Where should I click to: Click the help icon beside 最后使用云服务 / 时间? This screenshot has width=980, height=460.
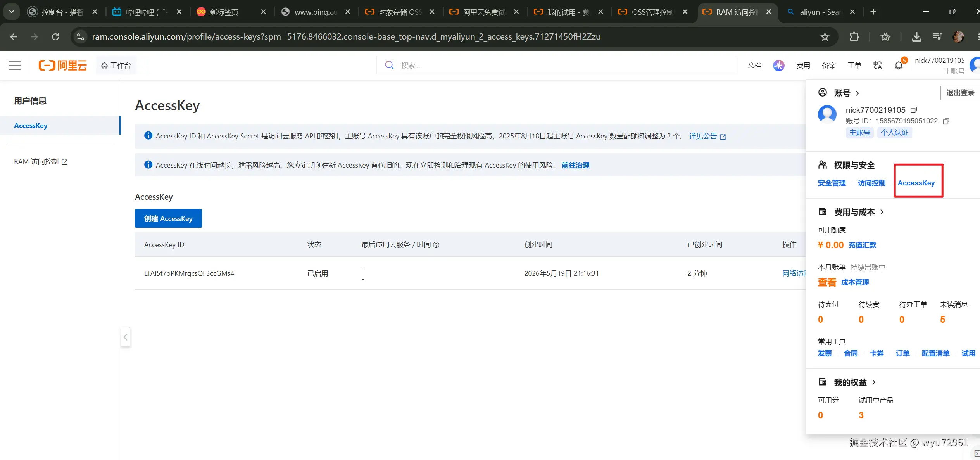tap(436, 245)
